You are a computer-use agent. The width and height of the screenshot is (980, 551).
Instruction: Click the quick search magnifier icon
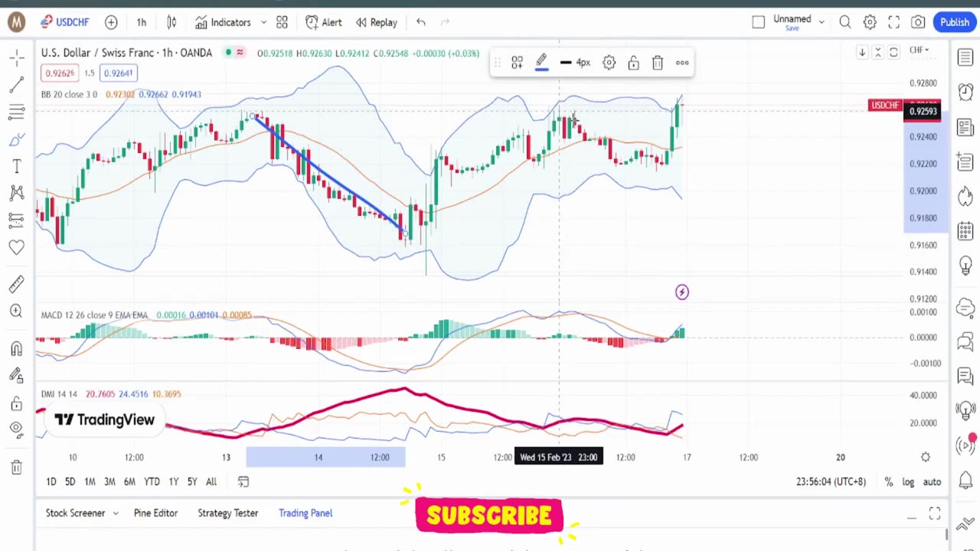[x=845, y=22]
